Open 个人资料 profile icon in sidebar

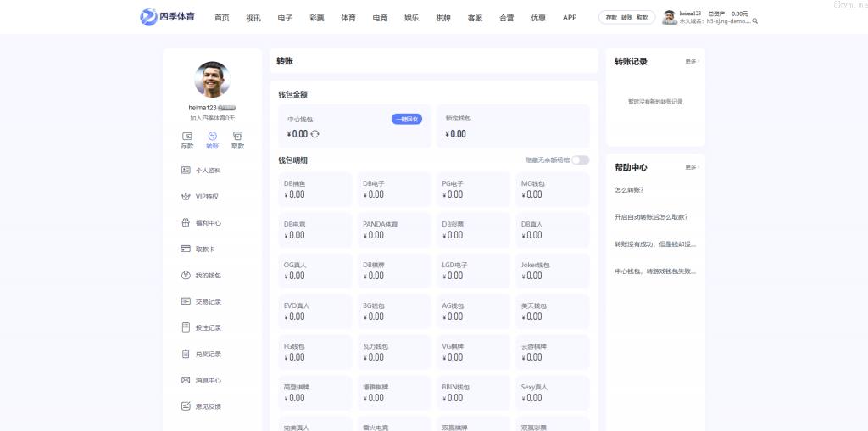coord(186,171)
